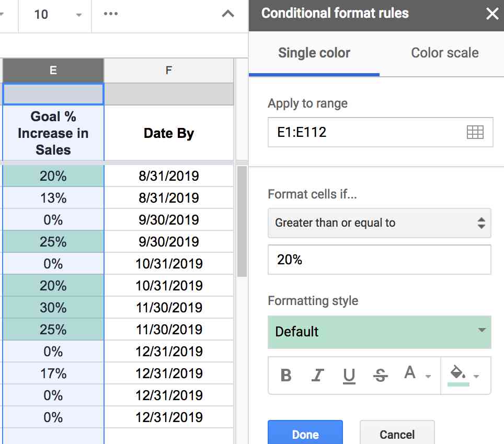Toggle underline formatting

point(348,376)
